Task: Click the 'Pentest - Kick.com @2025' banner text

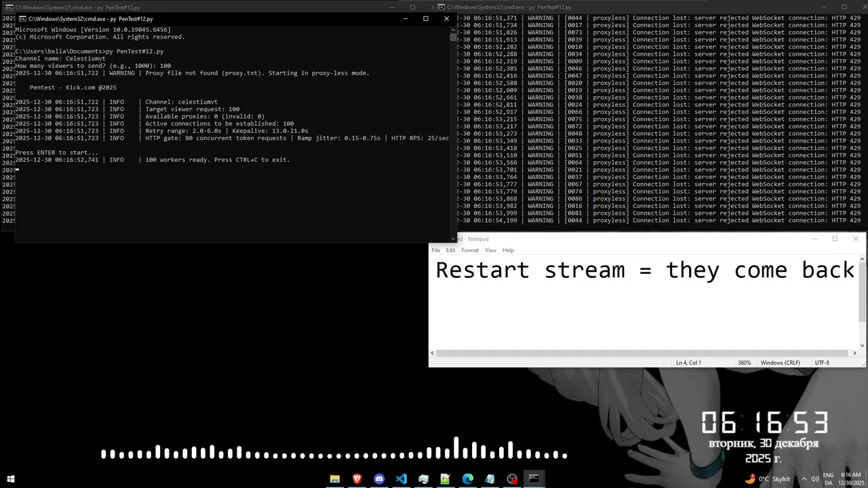Action: 73,87
